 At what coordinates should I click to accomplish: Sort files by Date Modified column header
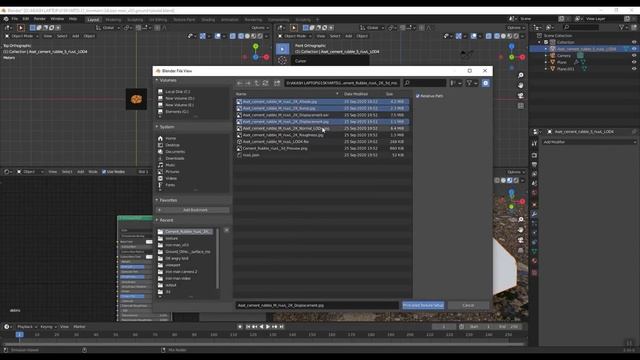tap(356, 94)
